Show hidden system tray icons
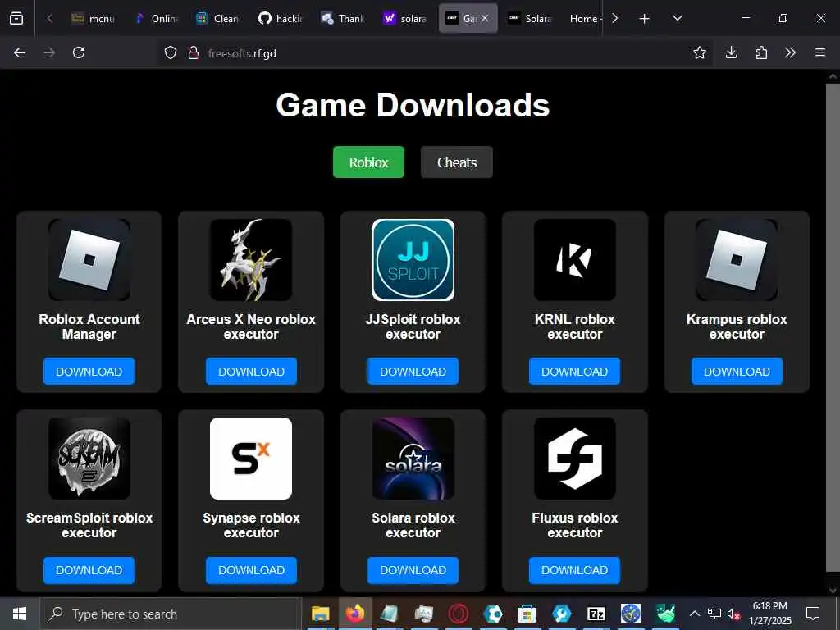Viewport: 840px width, 630px height. point(694,614)
